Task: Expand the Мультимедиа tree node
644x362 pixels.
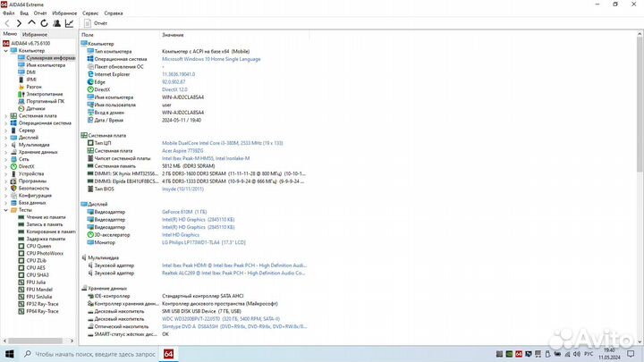Action: 5,145
